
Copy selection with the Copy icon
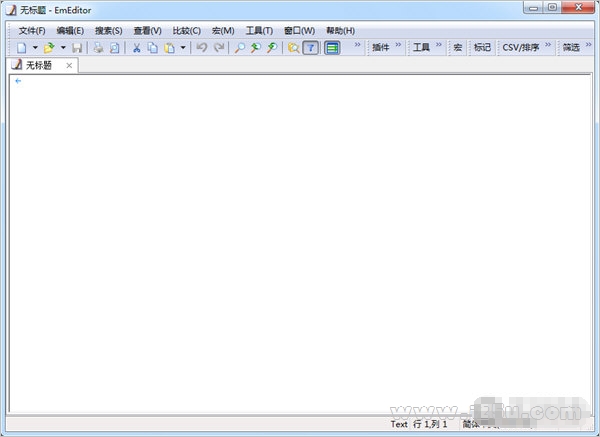pyautogui.click(x=153, y=48)
